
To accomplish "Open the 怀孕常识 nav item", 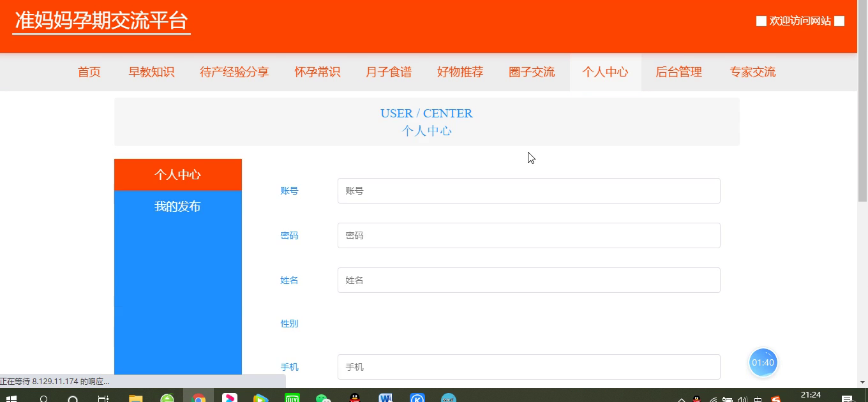I will point(317,72).
